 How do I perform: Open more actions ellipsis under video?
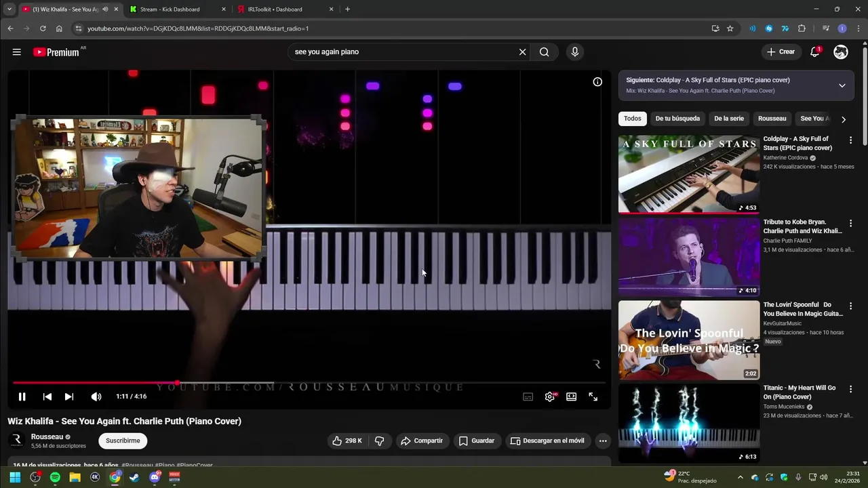pos(602,441)
